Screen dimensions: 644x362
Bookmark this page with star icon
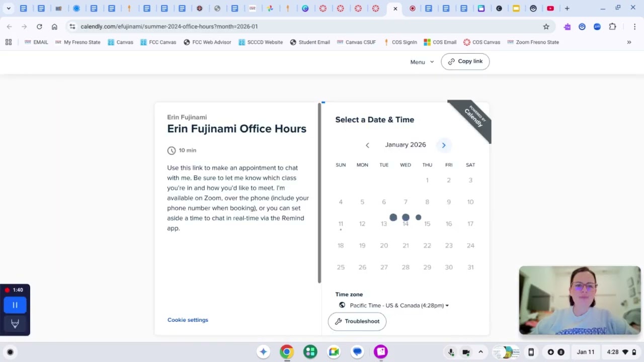pyautogui.click(x=546, y=27)
